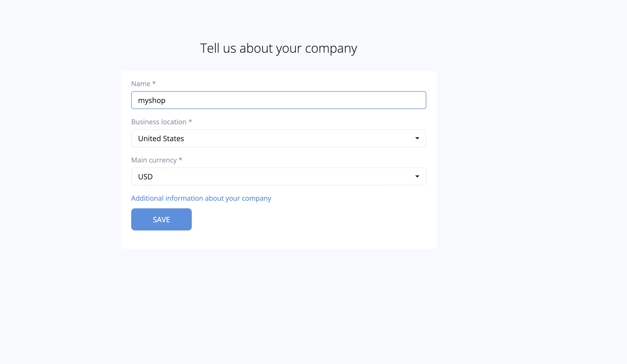Click the 'Business location' field label
The image size is (627, 364).
pyautogui.click(x=159, y=122)
